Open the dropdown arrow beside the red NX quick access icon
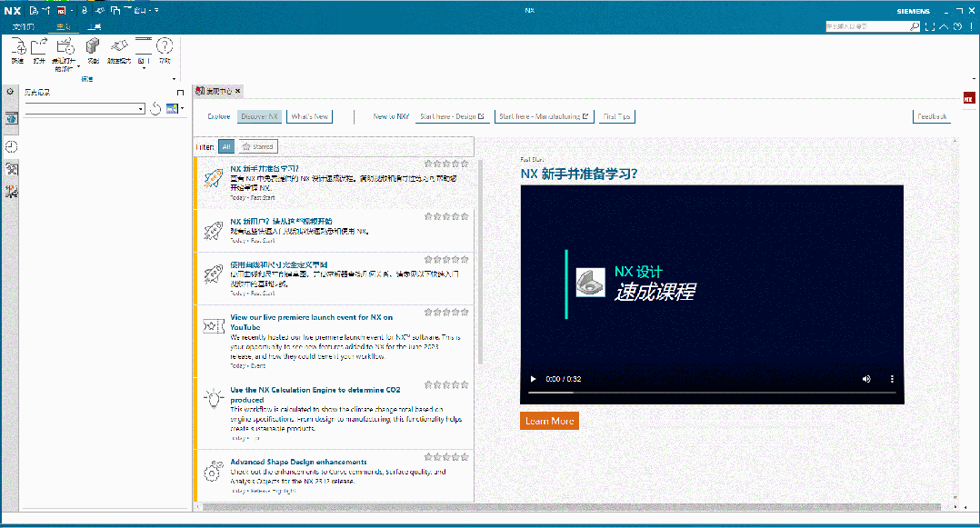 (x=71, y=11)
